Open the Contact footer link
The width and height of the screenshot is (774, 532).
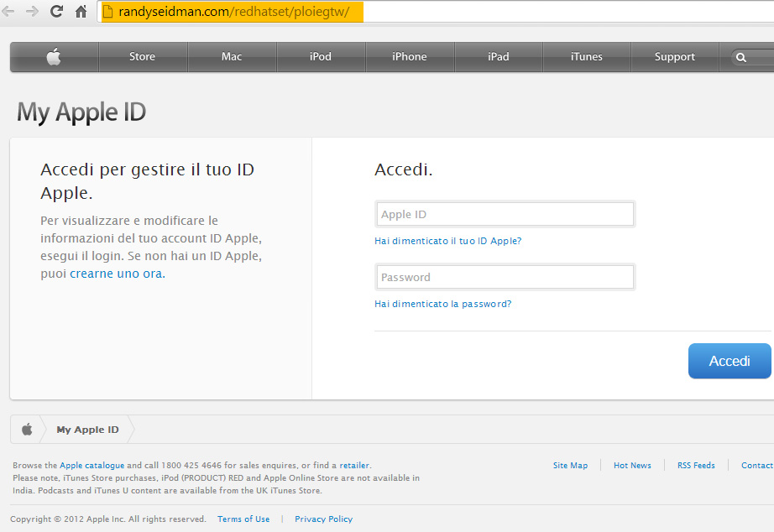757,466
